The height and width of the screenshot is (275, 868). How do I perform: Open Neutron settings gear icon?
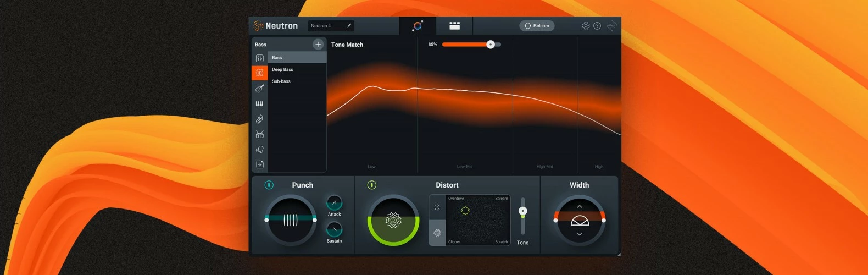pyautogui.click(x=586, y=26)
